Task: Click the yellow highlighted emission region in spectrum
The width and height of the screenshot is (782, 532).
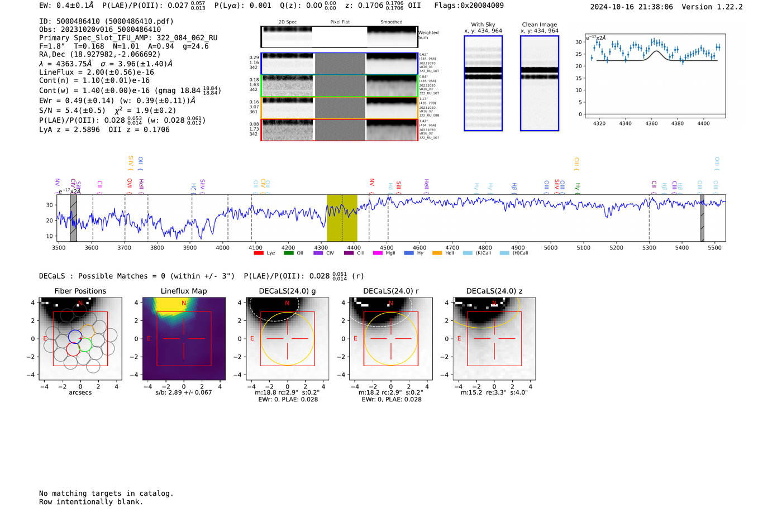Action: tap(342, 218)
